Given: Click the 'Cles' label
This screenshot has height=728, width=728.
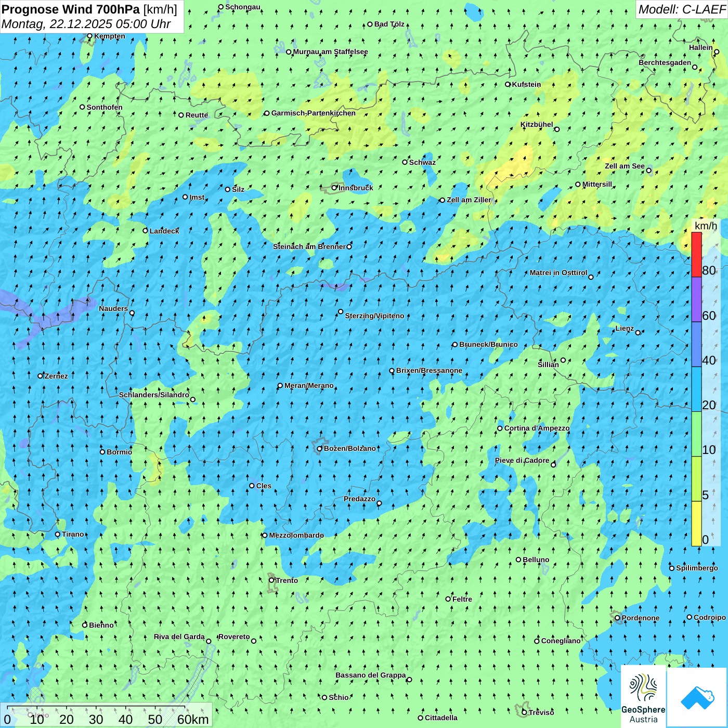Looking at the screenshot, I should tap(264, 486).
